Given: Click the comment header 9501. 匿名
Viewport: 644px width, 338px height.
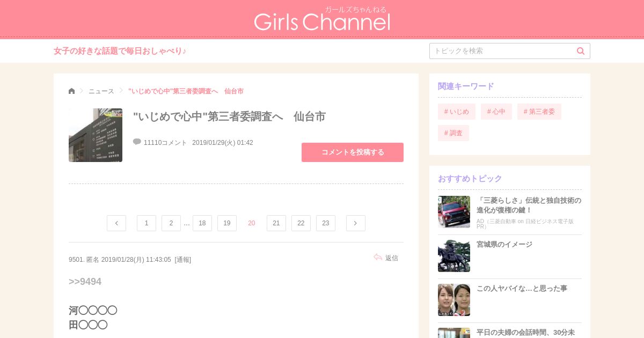Looking at the screenshot, I should pyautogui.click(x=84, y=260).
